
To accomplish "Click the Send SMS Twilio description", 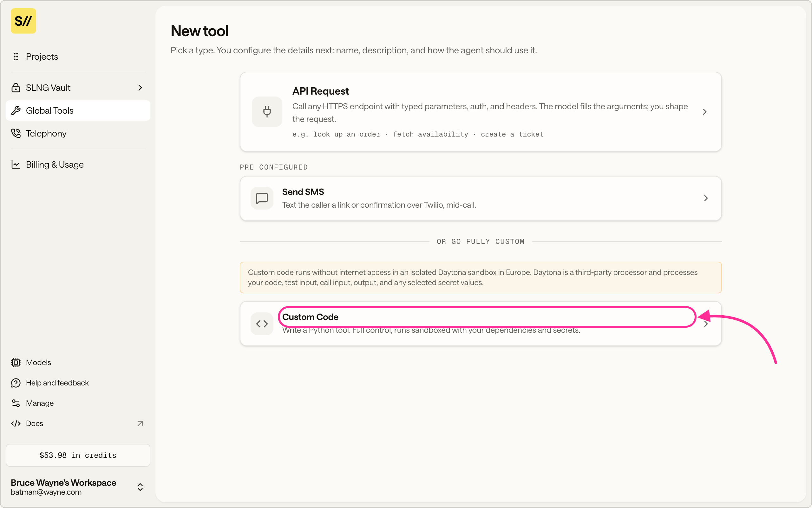I will (379, 205).
